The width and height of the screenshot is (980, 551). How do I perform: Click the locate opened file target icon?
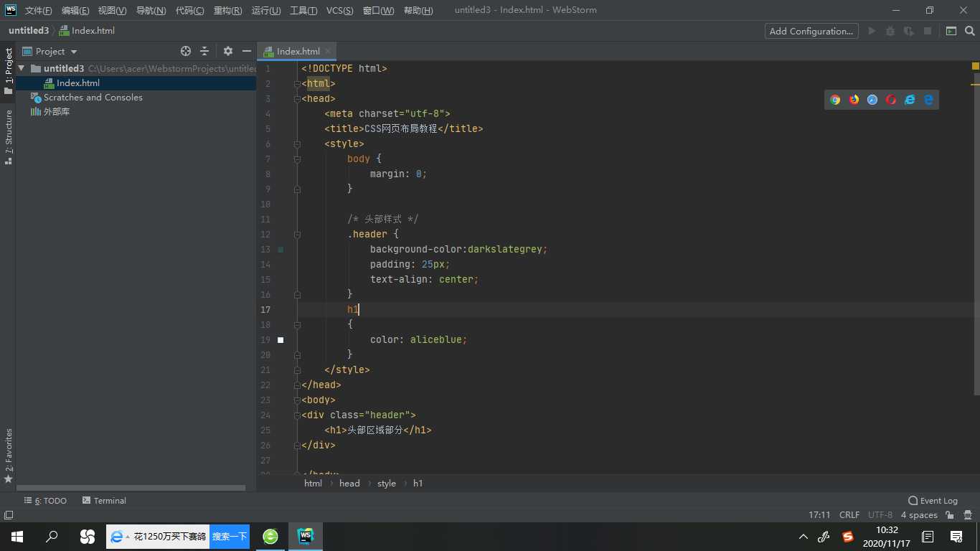186,51
